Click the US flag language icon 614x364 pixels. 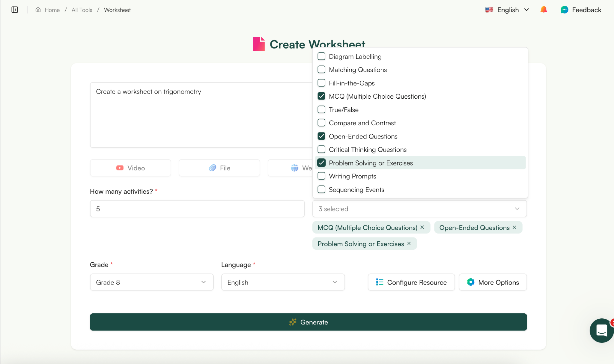click(x=489, y=10)
